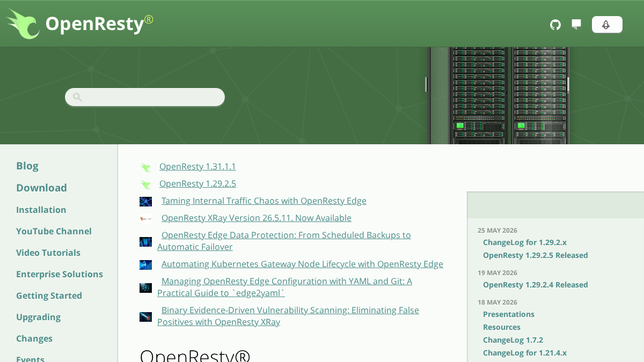The image size is (644, 362).
Task: Open ChangeLog for 1.21.4.x in news panel
Action: (x=525, y=353)
